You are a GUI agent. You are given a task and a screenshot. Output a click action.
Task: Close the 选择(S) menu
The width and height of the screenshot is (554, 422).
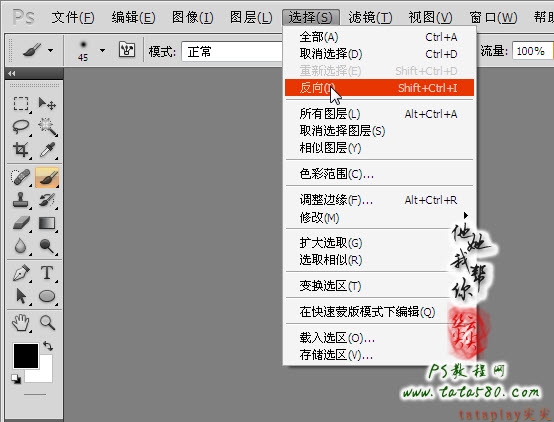(x=311, y=17)
